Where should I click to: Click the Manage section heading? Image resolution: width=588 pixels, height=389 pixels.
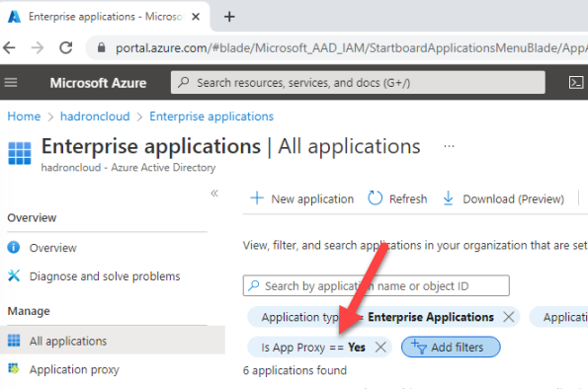(29, 311)
